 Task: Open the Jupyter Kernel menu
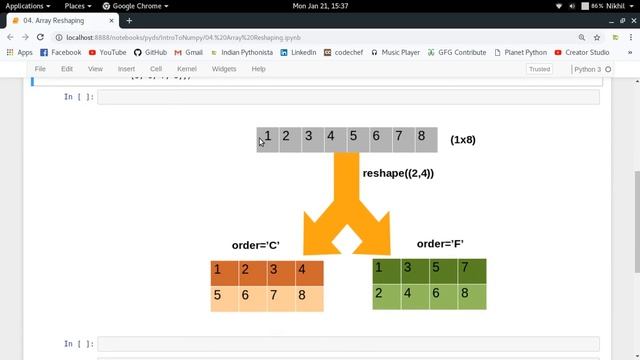click(x=187, y=69)
